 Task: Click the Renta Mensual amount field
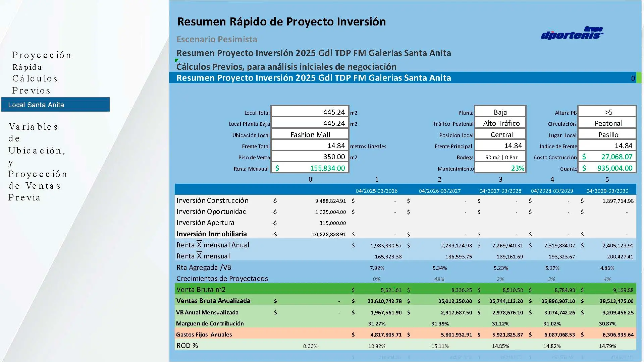coord(310,168)
